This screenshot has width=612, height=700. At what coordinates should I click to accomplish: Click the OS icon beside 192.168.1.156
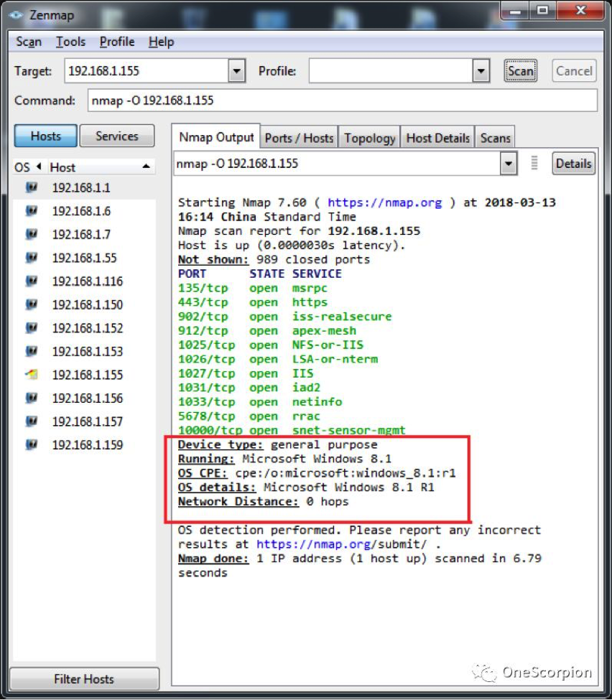pyautogui.click(x=32, y=398)
